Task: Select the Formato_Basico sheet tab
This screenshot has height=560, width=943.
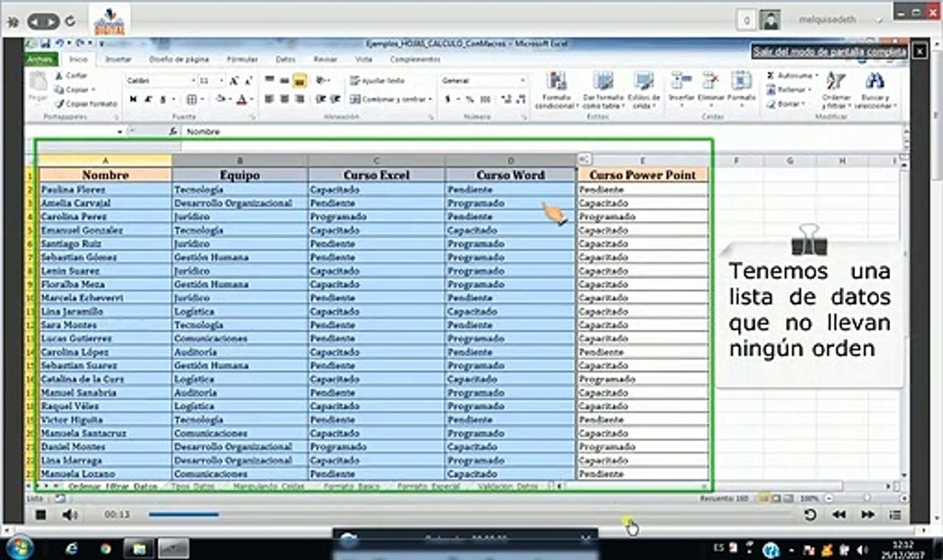Action: (x=352, y=486)
